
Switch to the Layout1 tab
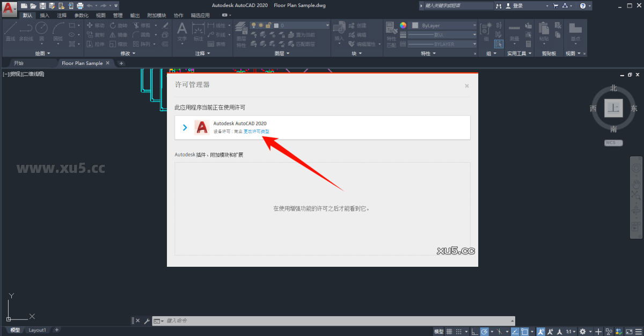[x=37, y=330]
